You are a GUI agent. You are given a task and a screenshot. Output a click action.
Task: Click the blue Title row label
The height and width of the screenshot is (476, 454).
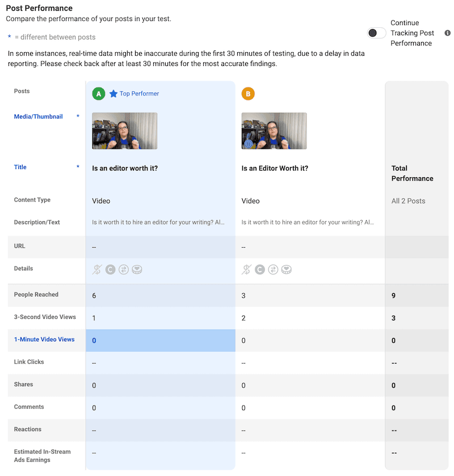[x=20, y=167]
